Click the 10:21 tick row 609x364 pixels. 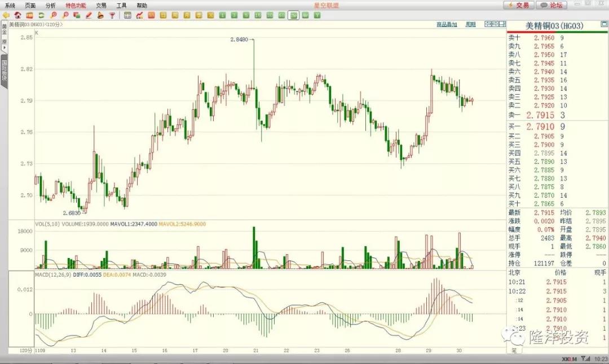tap(557, 282)
